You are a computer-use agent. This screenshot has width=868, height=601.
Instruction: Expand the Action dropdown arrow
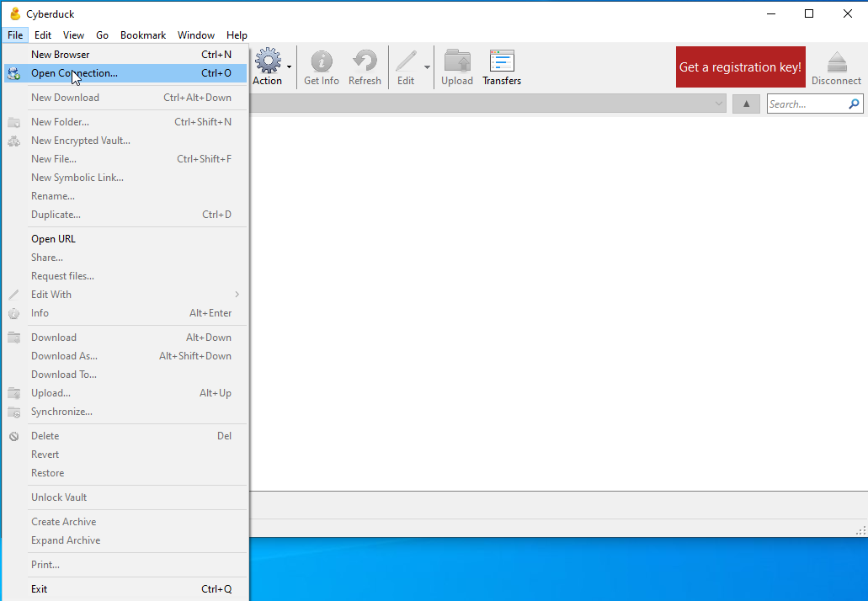(289, 67)
